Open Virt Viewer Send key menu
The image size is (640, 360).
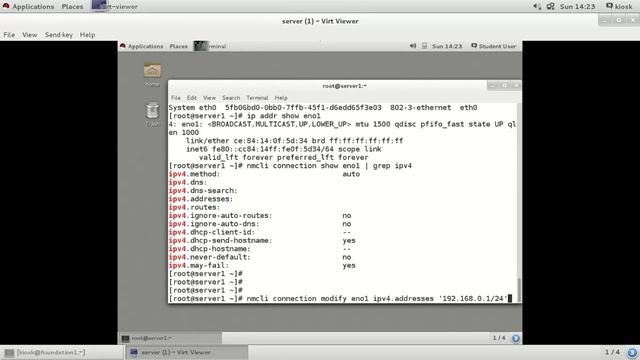coord(59,35)
